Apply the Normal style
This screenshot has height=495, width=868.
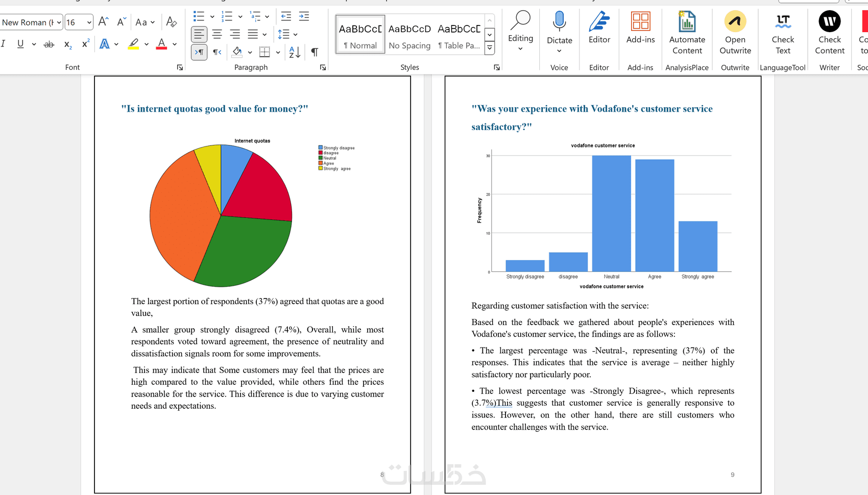click(x=360, y=35)
